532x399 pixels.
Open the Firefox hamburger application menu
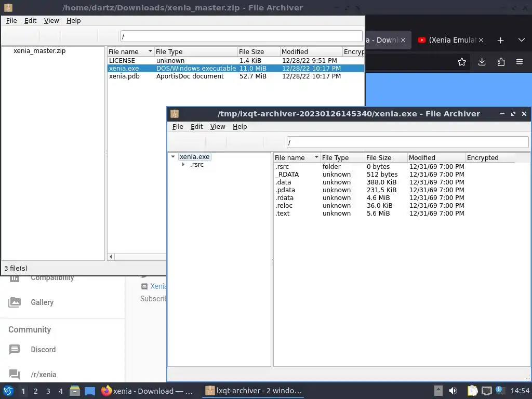519,62
